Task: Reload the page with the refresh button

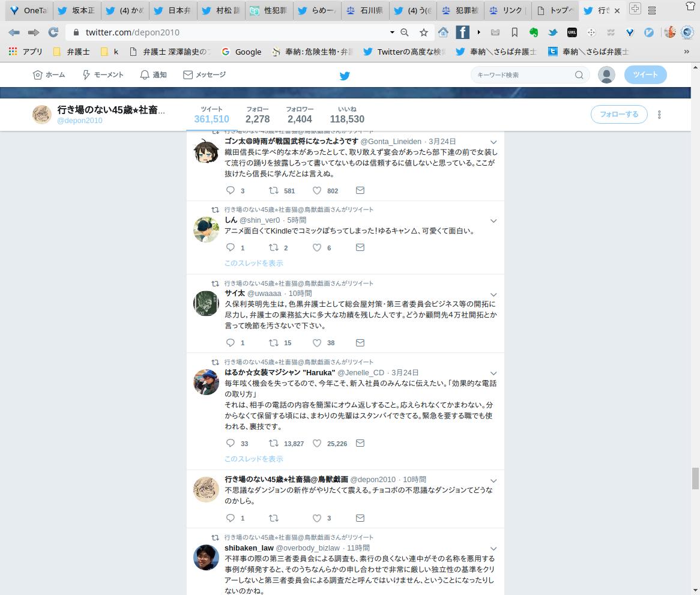Action: coord(53,32)
